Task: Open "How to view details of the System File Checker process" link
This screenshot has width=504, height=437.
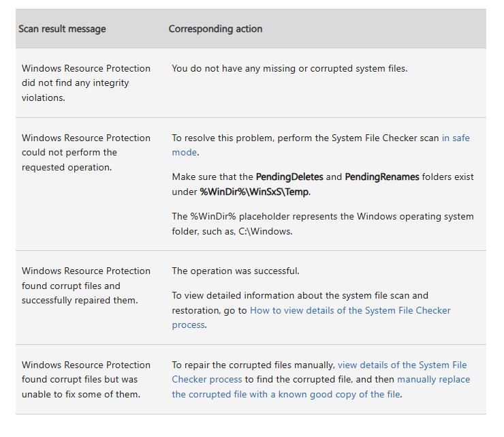Action: (349, 310)
